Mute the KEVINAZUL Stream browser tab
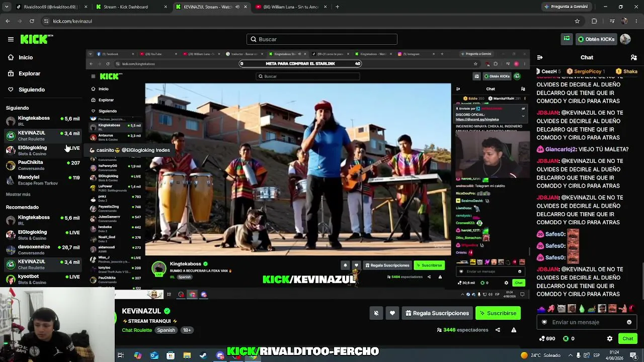 (237, 7)
